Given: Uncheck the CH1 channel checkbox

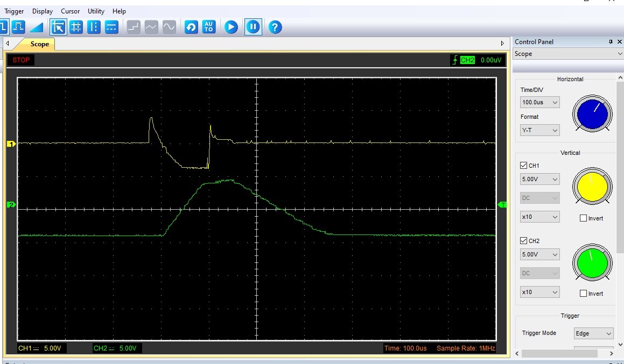Looking at the screenshot, I should [x=524, y=166].
